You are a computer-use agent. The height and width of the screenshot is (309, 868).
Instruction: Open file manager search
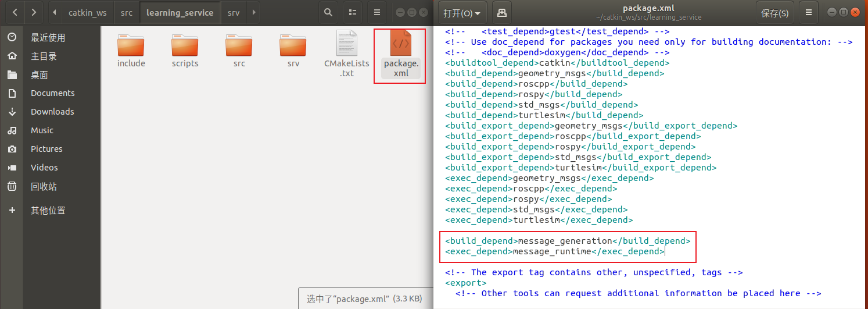328,12
